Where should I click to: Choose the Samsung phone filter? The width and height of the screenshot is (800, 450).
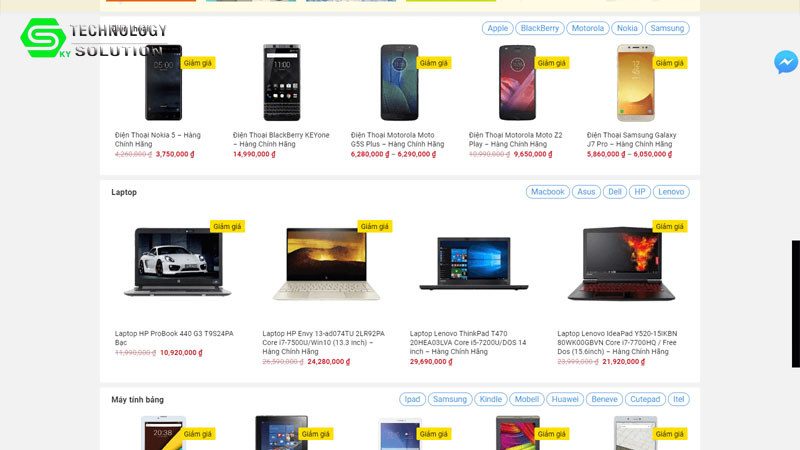click(x=667, y=28)
